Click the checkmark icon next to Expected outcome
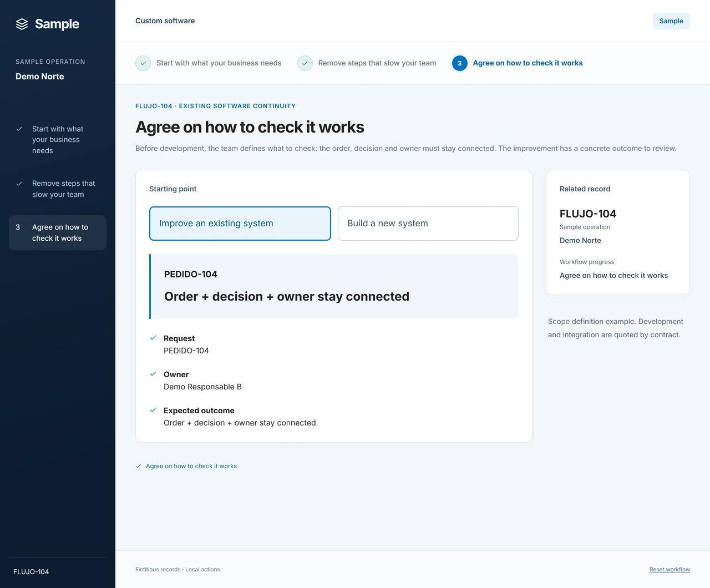Screen dimensions: 710x588 click(153, 410)
